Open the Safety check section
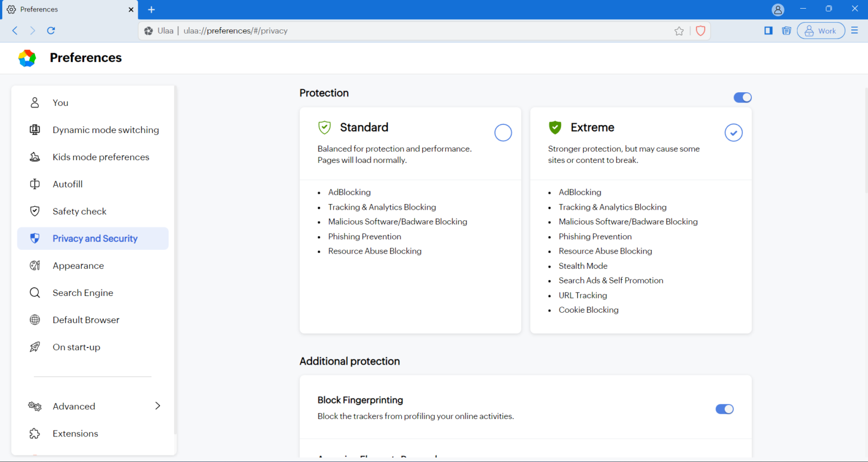This screenshot has height=462, width=868. [79, 211]
